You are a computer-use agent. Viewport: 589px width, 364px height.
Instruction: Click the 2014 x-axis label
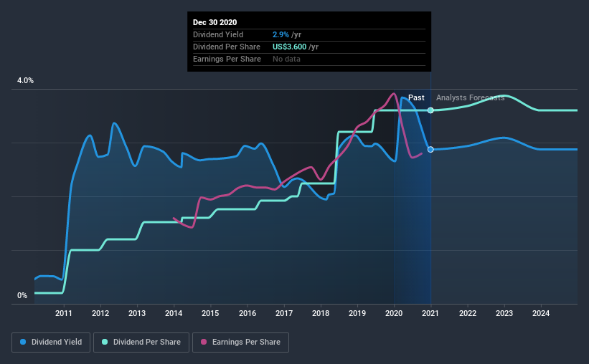tap(174, 313)
